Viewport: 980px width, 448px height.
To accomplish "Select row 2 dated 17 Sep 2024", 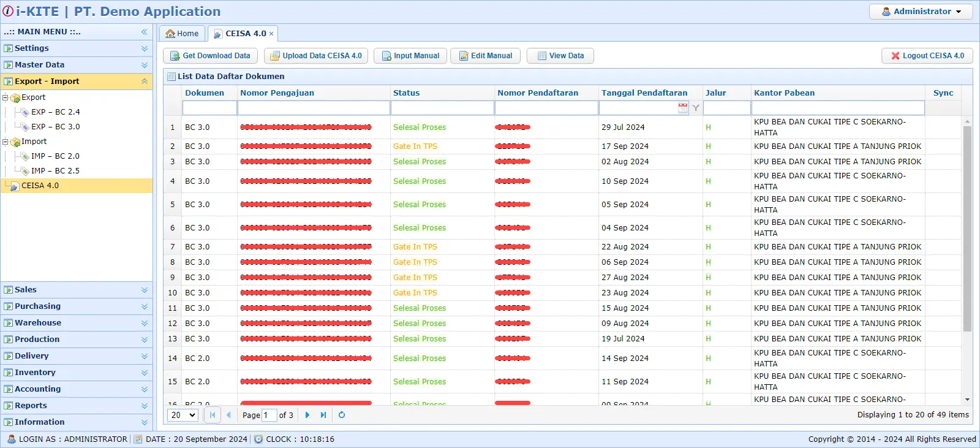I will 562,146.
